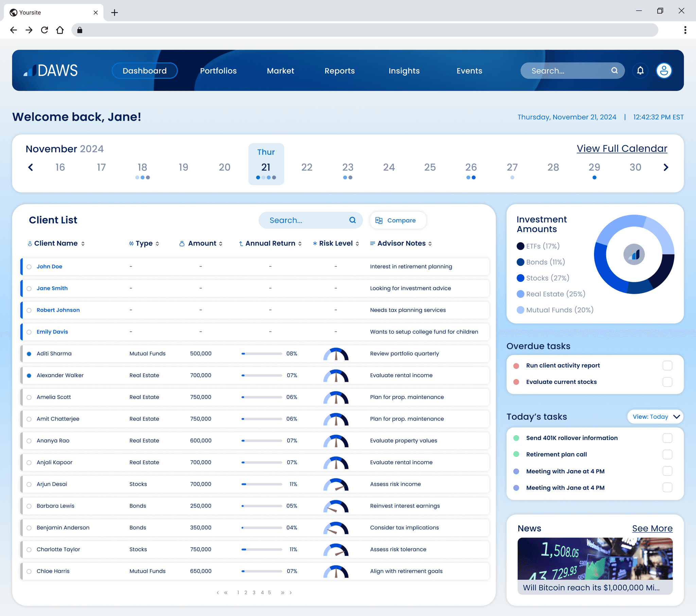Viewport: 696px width, 616px height.
Task: Click the DAWS logo
Action: (51, 70)
